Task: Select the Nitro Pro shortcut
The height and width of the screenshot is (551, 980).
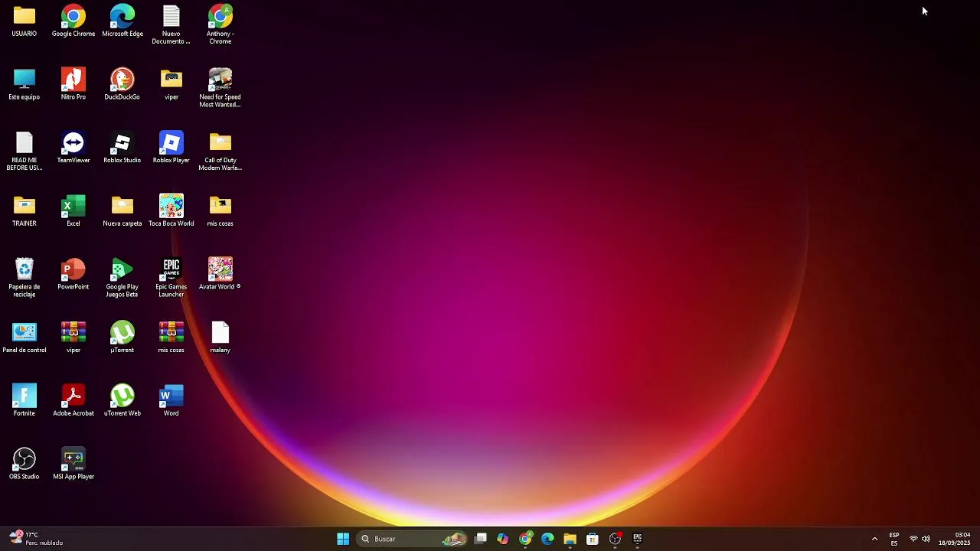Action: (x=73, y=85)
